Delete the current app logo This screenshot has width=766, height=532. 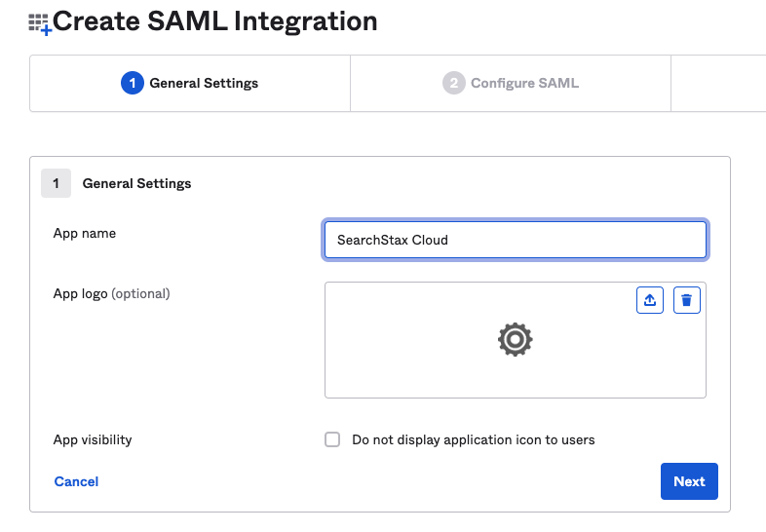point(687,300)
